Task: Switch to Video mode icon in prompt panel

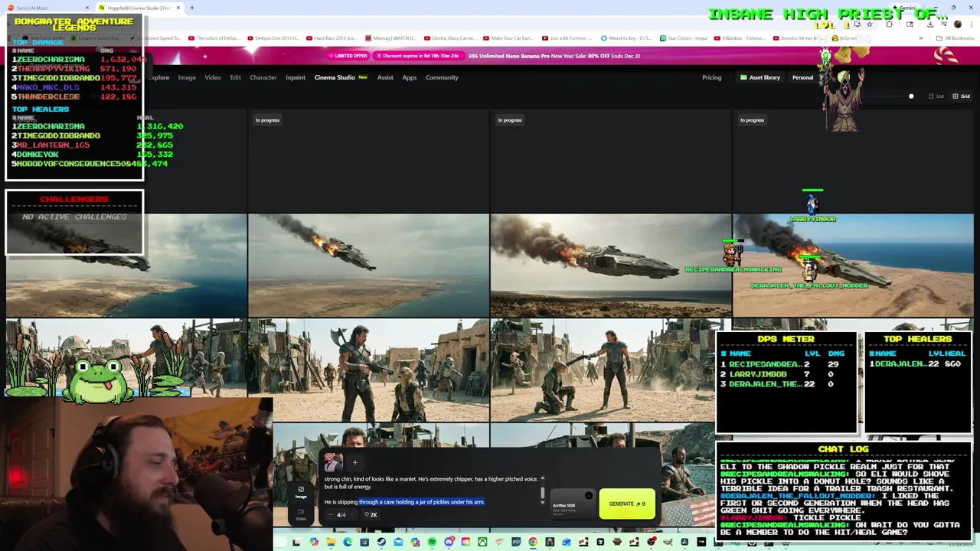Action: [x=301, y=514]
